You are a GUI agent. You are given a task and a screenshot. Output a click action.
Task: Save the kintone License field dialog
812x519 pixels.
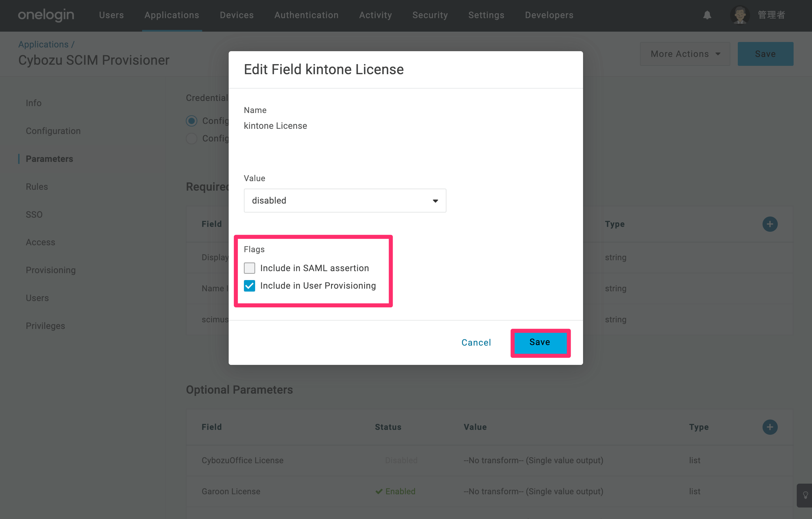point(540,342)
